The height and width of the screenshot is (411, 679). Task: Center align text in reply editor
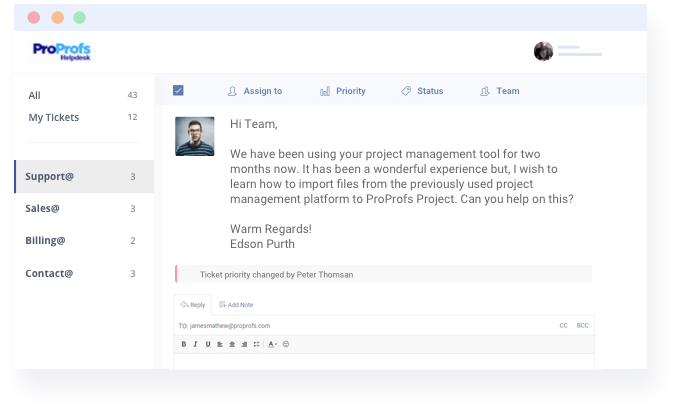point(232,344)
